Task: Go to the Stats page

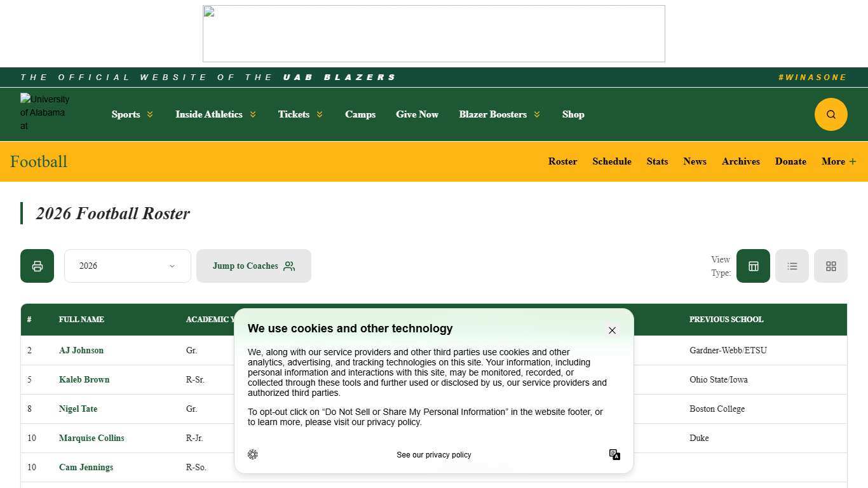Action: point(657,161)
